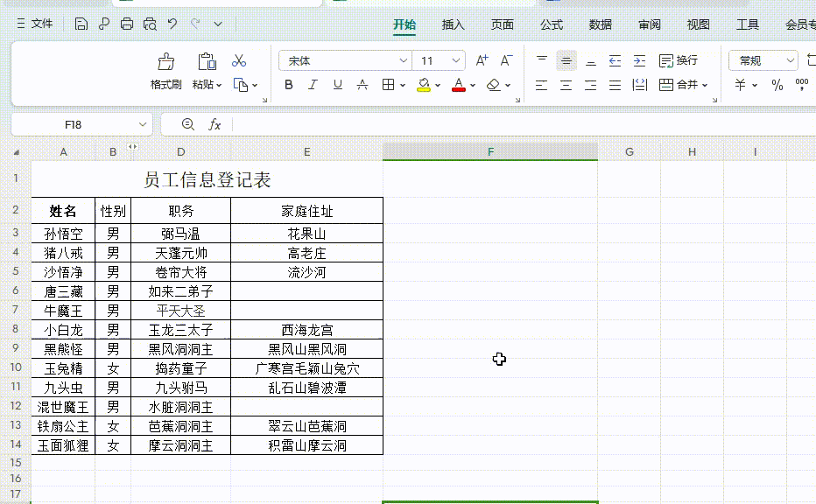Open the font name dropdown showing 宋体

[x=403, y=61]
